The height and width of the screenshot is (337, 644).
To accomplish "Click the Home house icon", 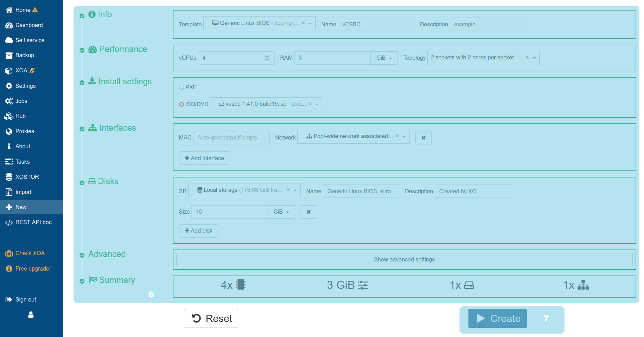I will click(9, 10).
